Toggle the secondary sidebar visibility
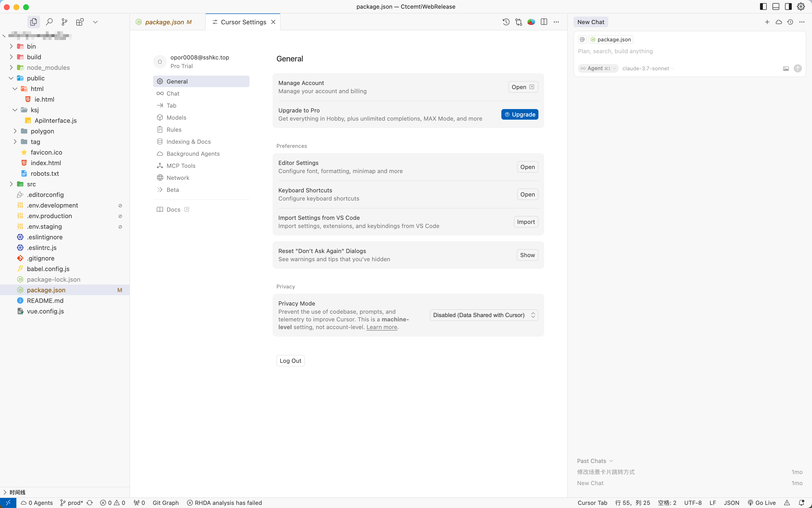The width and height of the screenshot is (812, 508). pyautogui.click(x=788, y=7)
